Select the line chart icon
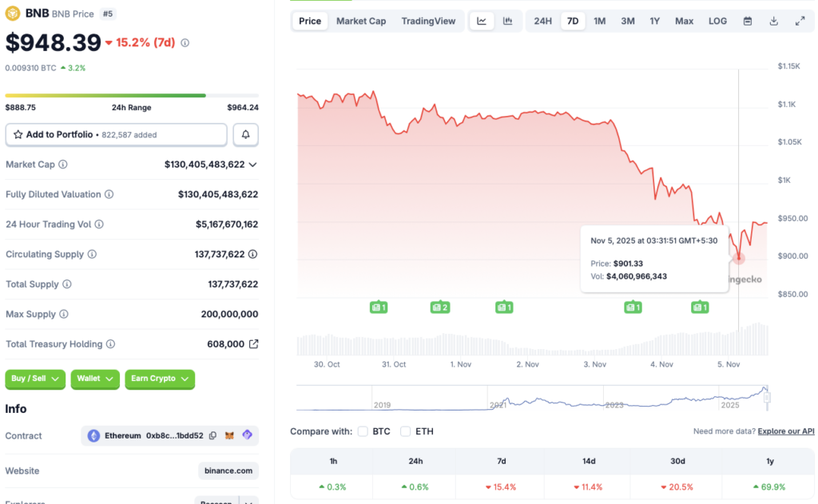Screen dimensions: 818x504 [481, 21]
